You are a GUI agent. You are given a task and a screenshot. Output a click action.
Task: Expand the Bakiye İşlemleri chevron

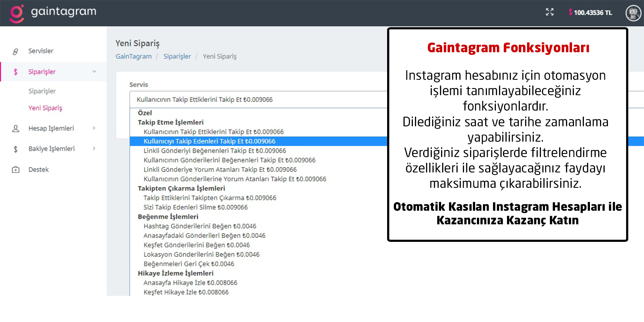94,148
